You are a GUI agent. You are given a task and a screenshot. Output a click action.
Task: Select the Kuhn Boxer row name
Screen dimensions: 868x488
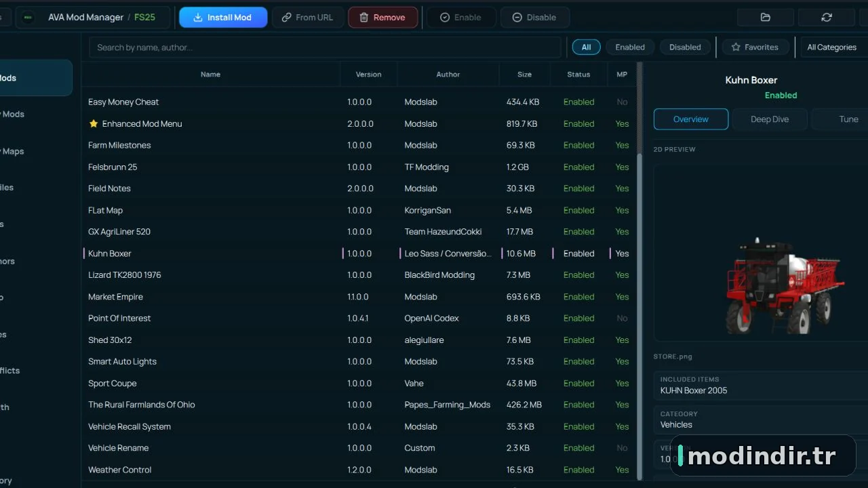point(110,253)
